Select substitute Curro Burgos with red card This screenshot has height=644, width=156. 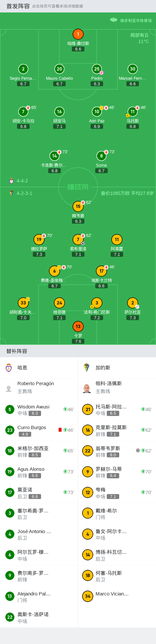39,430
